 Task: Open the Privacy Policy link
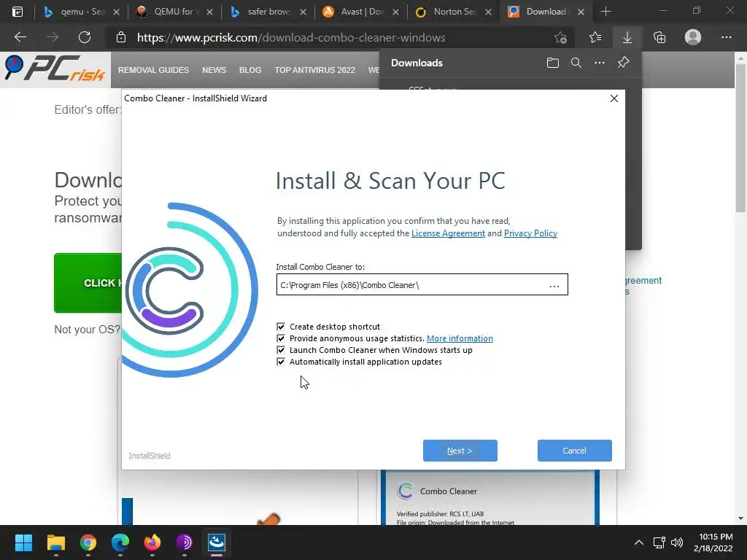tap(530, 233)
